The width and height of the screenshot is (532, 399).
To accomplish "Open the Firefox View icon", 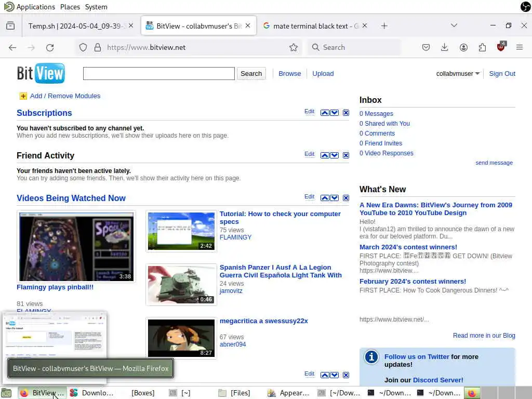I will tap(10, 26).
